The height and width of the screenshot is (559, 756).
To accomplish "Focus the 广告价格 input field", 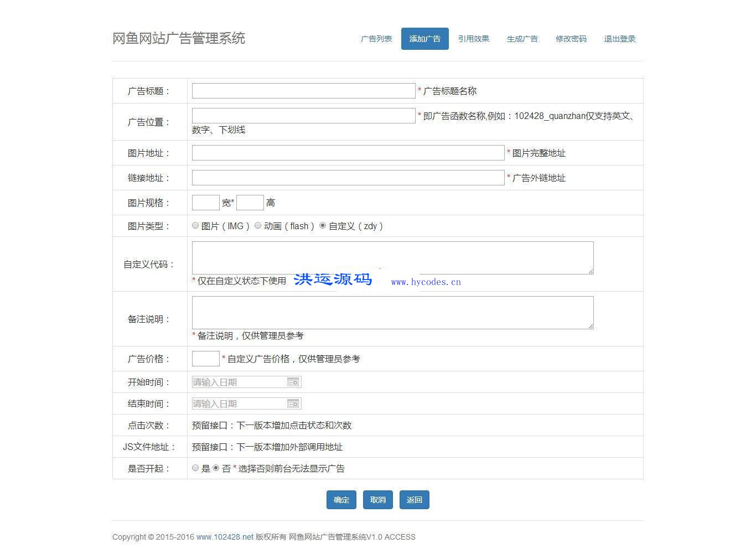I will [x=206, y=359].
